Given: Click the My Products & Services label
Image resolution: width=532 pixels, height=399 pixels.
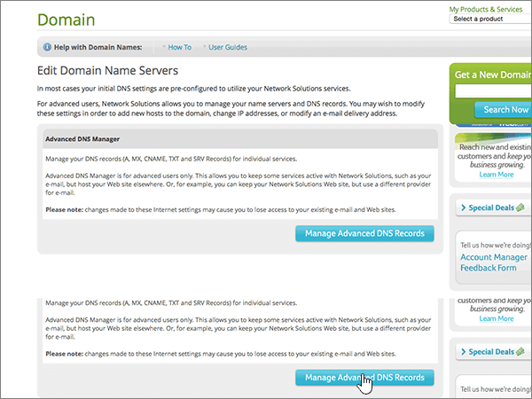Looking at the screenshot, I should (486, 9).
